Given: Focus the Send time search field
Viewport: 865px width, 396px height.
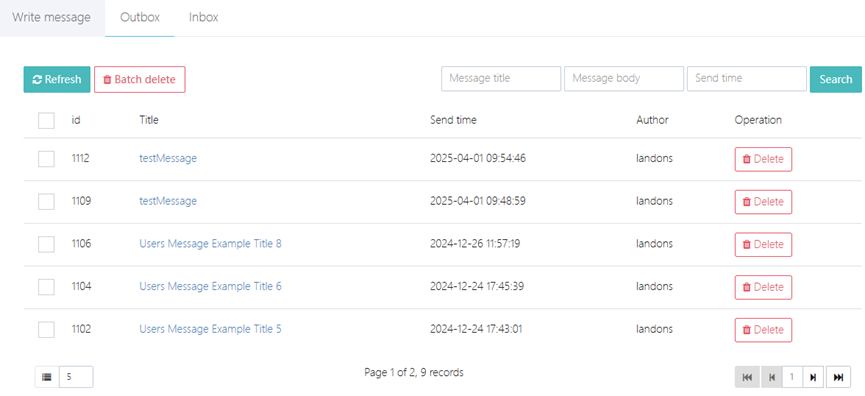Looking at the screenshot, I should coord(747,78).
